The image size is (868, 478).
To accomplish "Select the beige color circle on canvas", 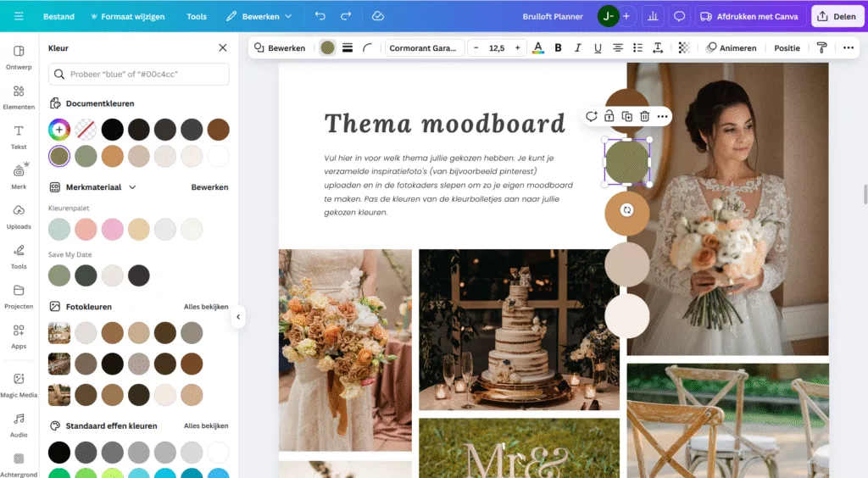I will point(626,265).
